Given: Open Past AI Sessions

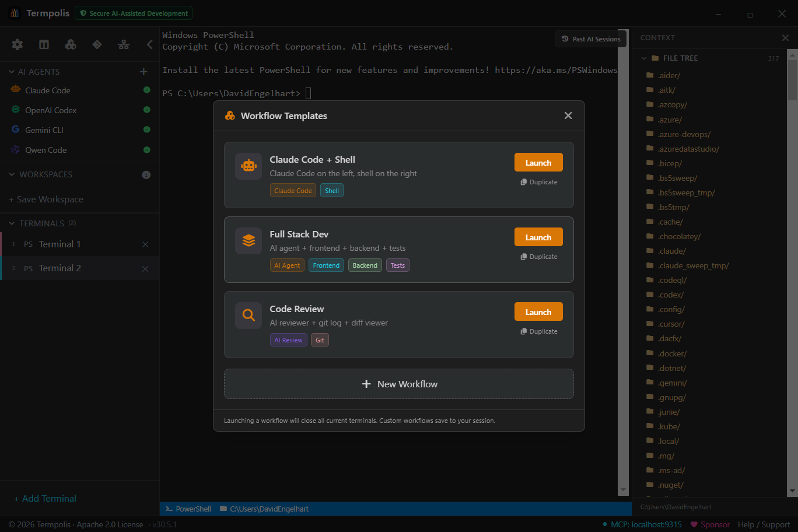Looking at the screenshot, I should [591, 39].
